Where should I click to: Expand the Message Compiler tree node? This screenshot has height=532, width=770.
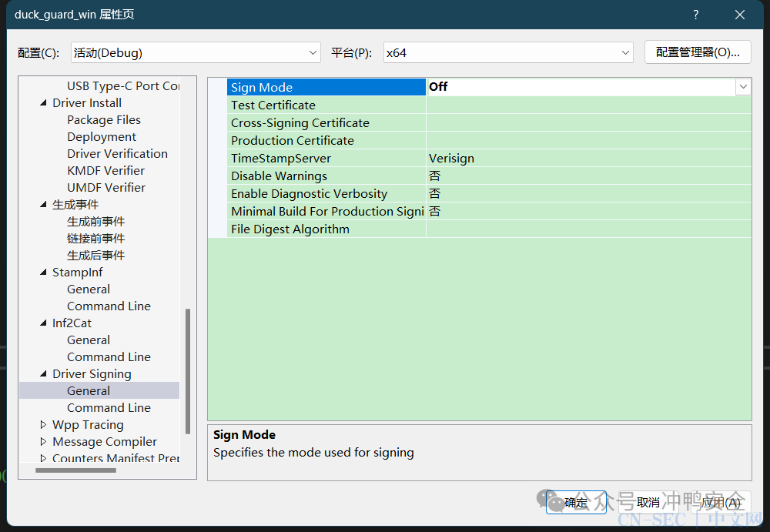[x=43, y=442]
